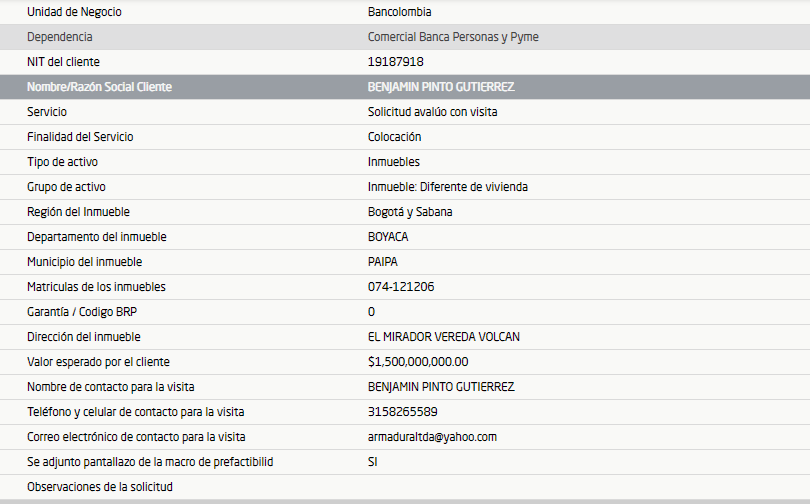Select the BOYACA department value

point(388,237)
